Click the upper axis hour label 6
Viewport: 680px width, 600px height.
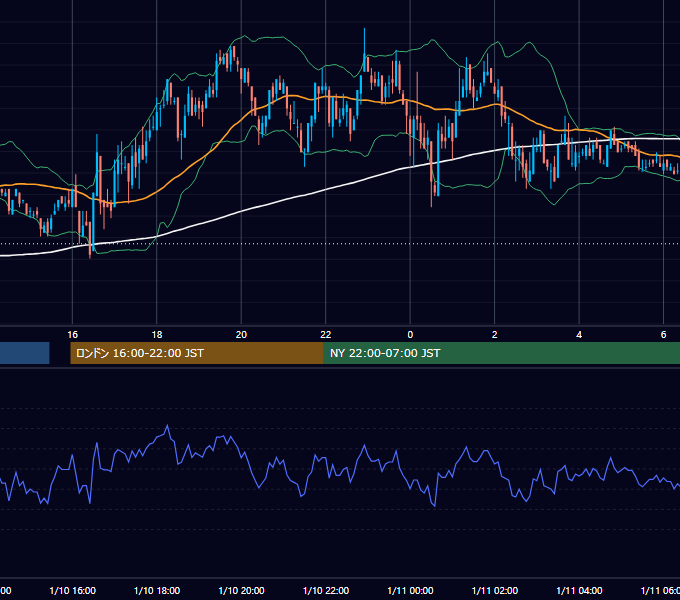pyautogui.click(x=663, y=335)
